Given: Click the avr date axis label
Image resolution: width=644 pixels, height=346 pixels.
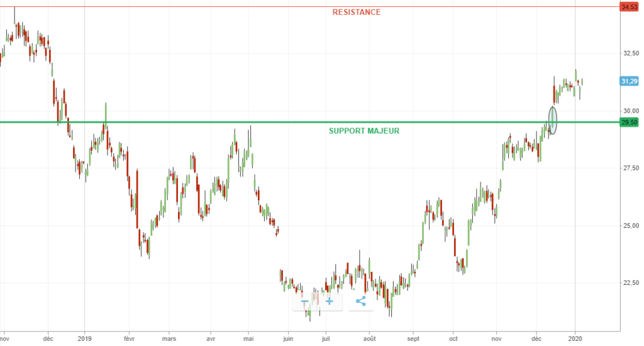Looking at the screenshot, I should (211, 339).
